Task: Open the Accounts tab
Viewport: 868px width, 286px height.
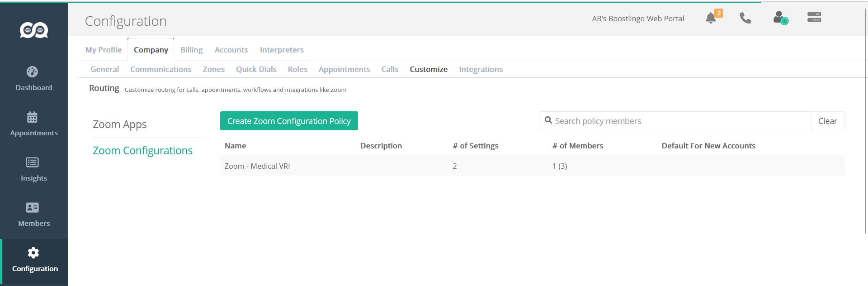Action: coord(231,50)
